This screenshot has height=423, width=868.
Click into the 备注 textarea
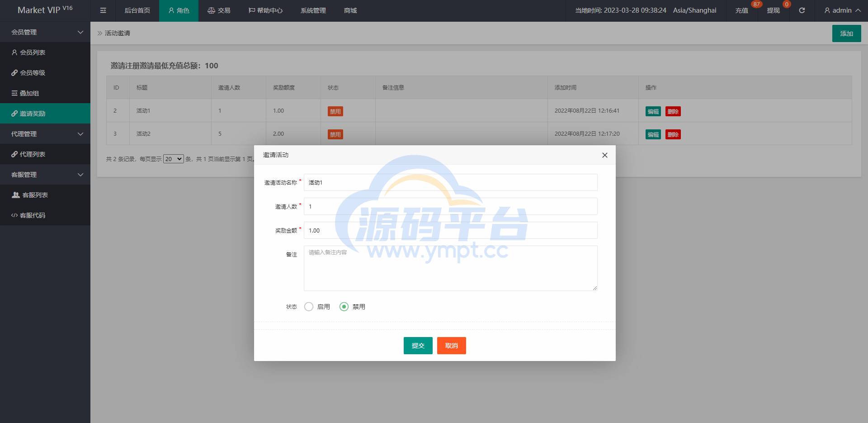450,268
